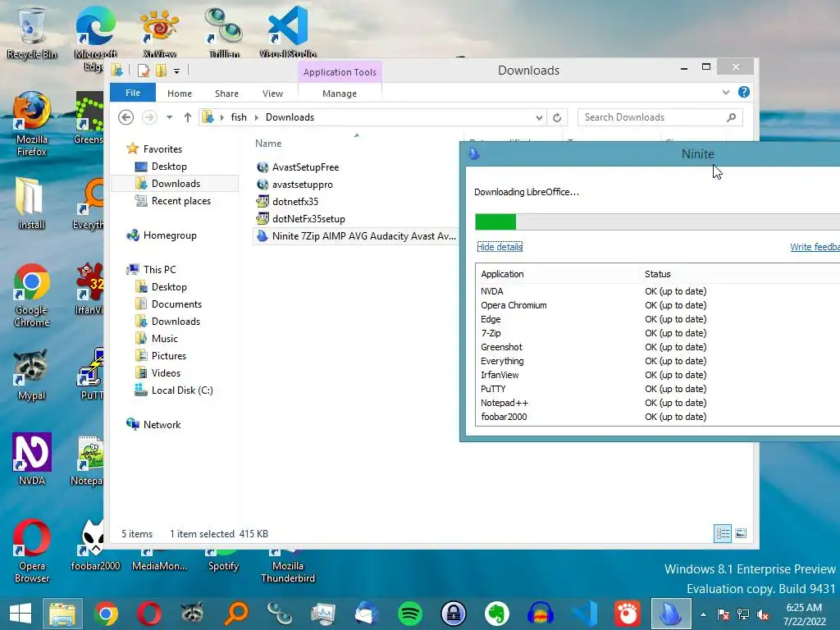Viewport: 840px width, 630px height.
Task: Open the File tab in Explorer
Action: pos(133,93)
